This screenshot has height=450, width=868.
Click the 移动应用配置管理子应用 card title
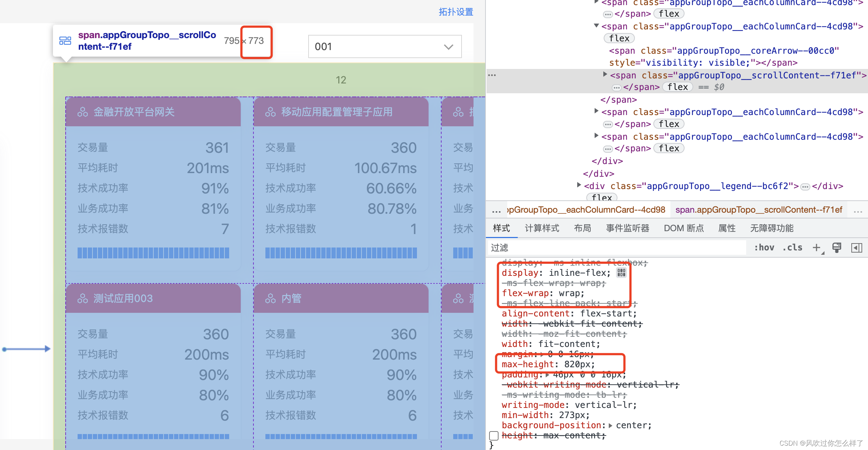(x=337, y=112)
